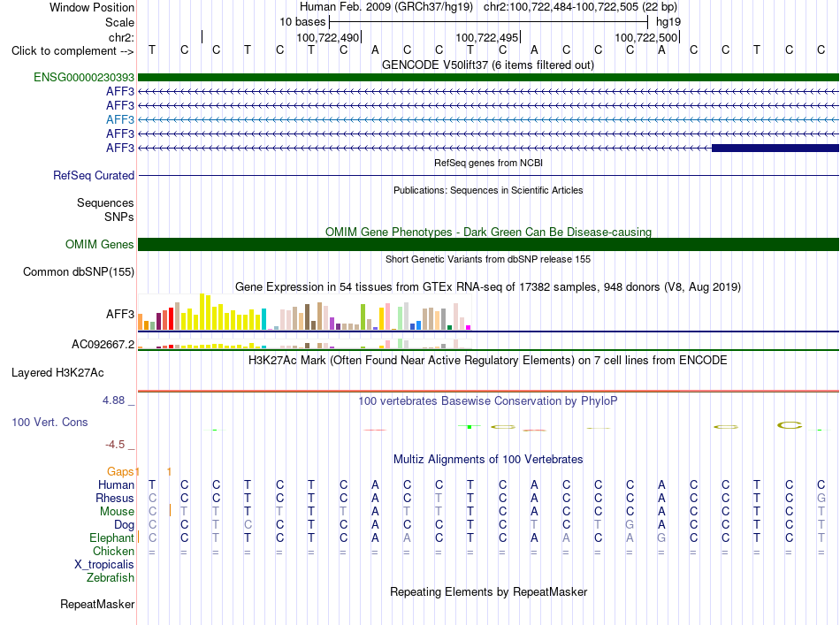Screen dimensions: 840x625
Task: Click 'Click to complement' base label
Action: tap(73, 51)
